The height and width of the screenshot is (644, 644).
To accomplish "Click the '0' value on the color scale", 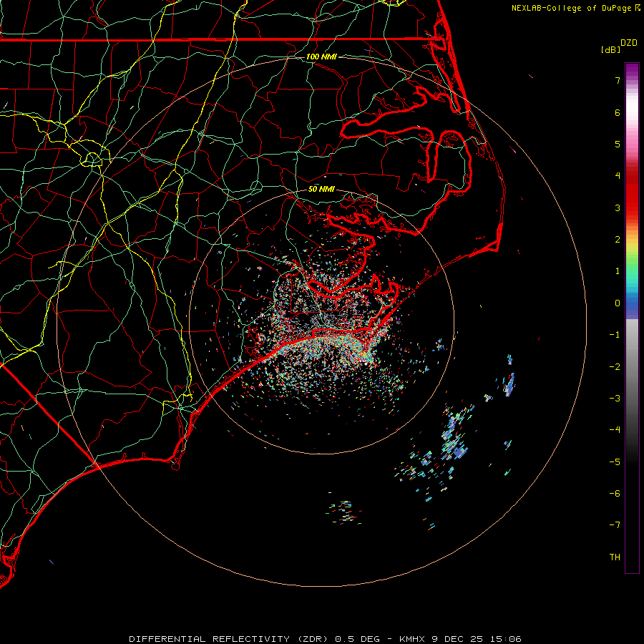I will pos(618,303).
